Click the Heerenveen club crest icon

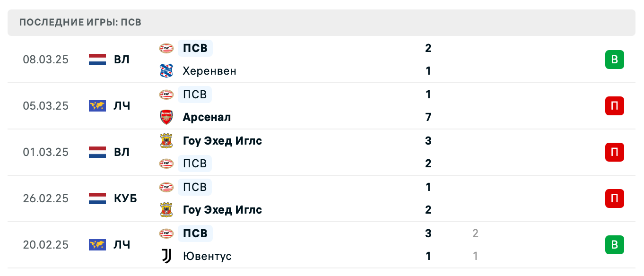166,71
